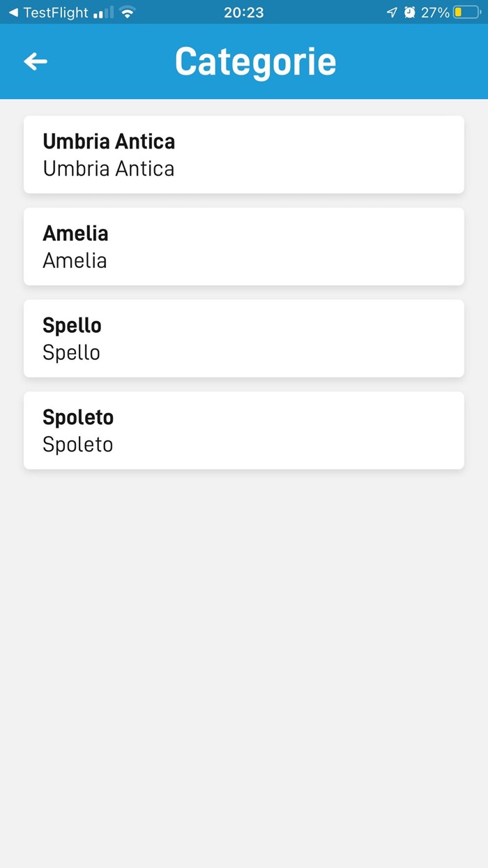The height and width of the screenshot is (868, 488).
Task: Open the Umbria Antica category card
Action: point(244,155)
